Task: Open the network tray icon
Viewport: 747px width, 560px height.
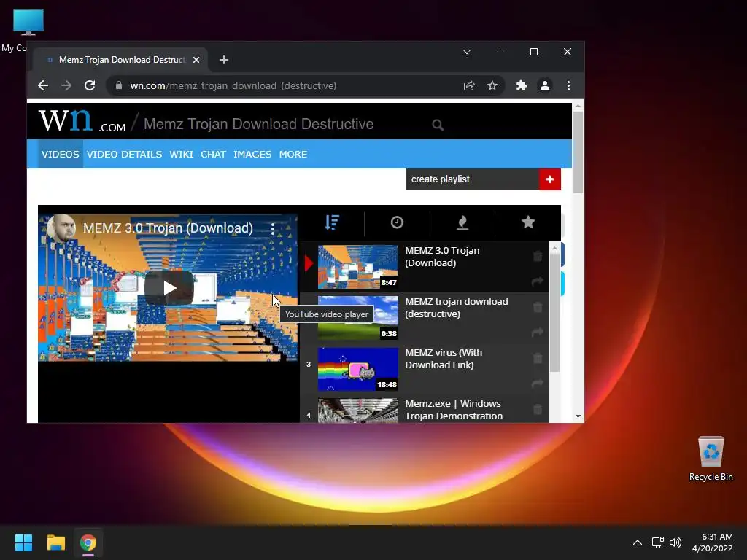Action: click(658, 542)
